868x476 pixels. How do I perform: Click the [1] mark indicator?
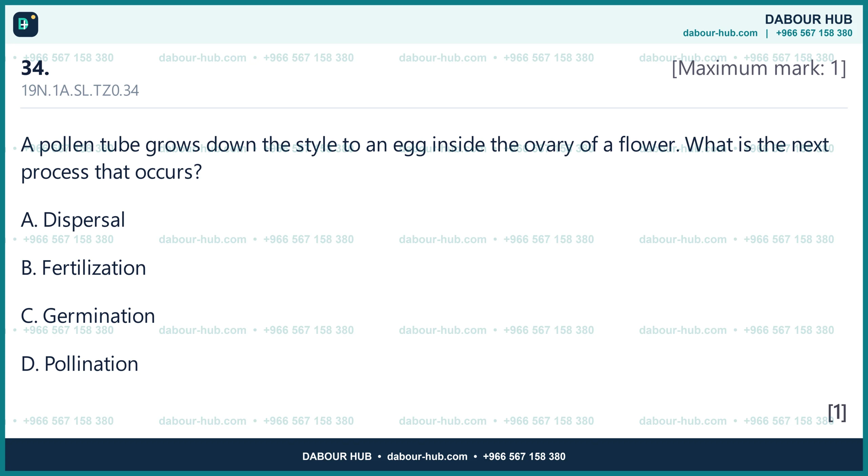(x=837, y=413)
